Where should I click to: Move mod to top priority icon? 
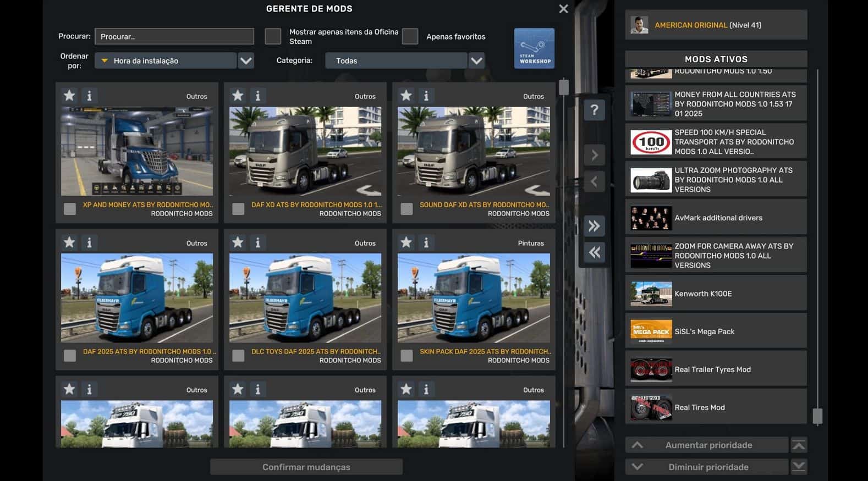tap(799, 445)
